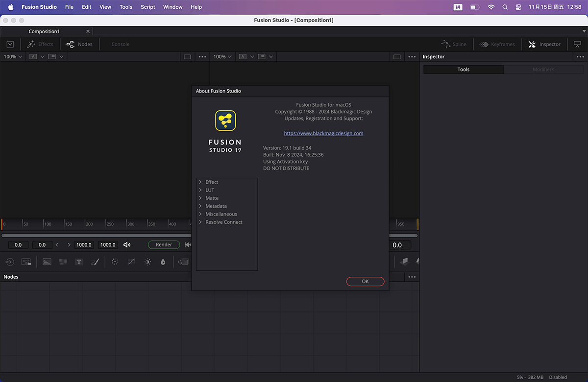The width and height of the screenshot is (588, 382).
Task: Expand the Resolve Connect category
Action: pos(200,222)
